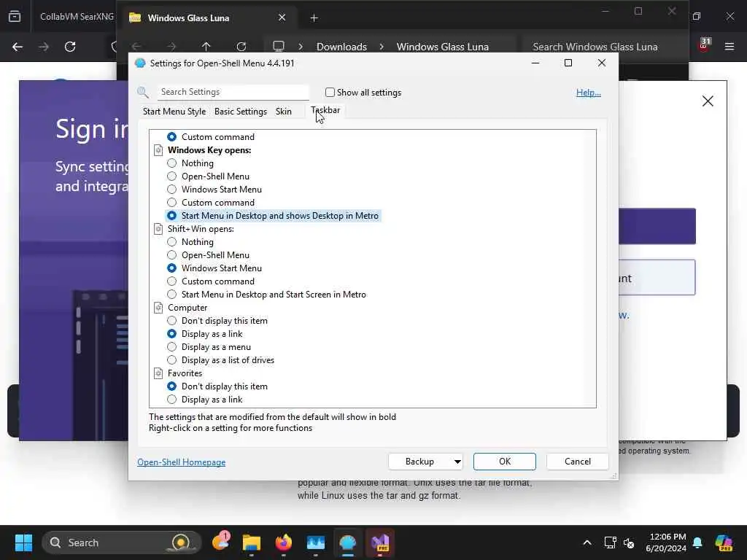Switch to the Start Menu Style tab
This screenshot has width=747, height=560.
(x=174, y=112)
